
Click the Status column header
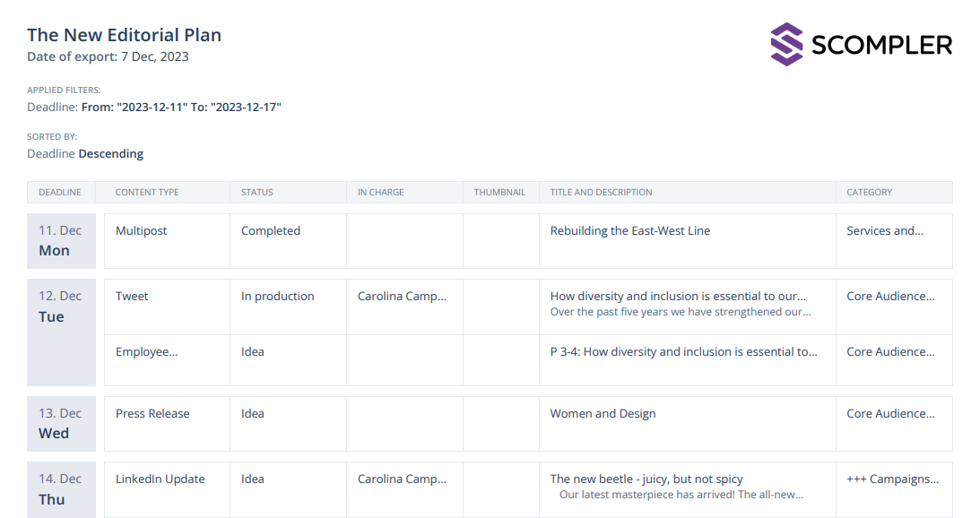pyautogui.click(x=257, y=193)
